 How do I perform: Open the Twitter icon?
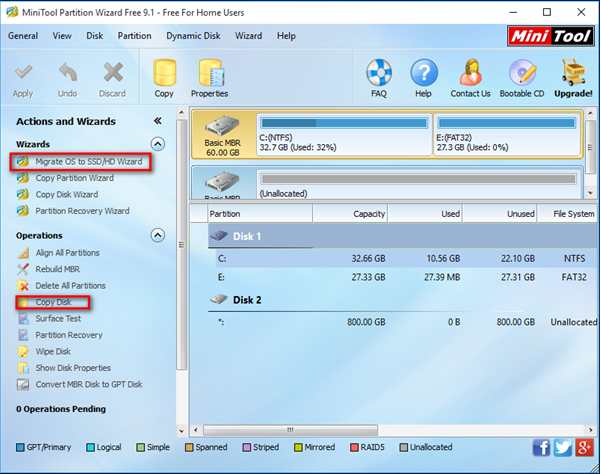[563, 448]
